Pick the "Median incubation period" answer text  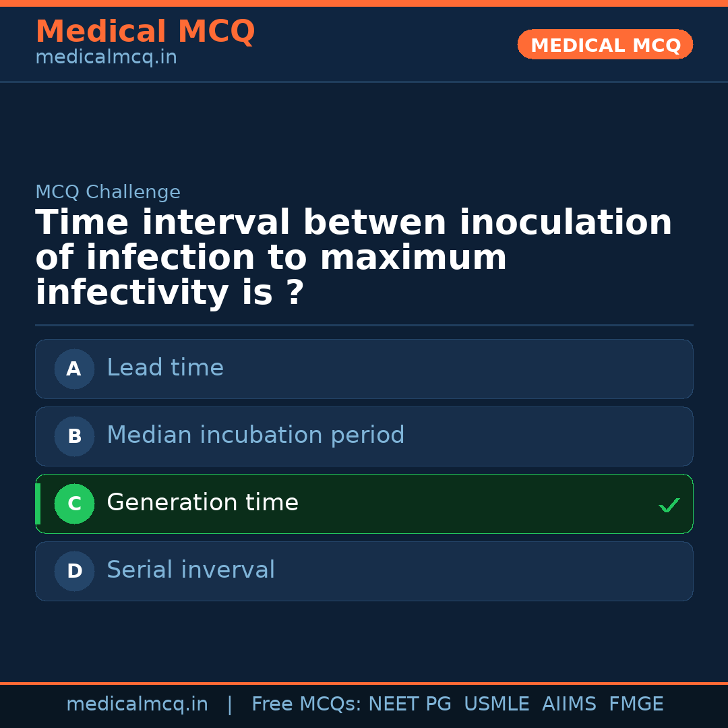tap(255, 435)
